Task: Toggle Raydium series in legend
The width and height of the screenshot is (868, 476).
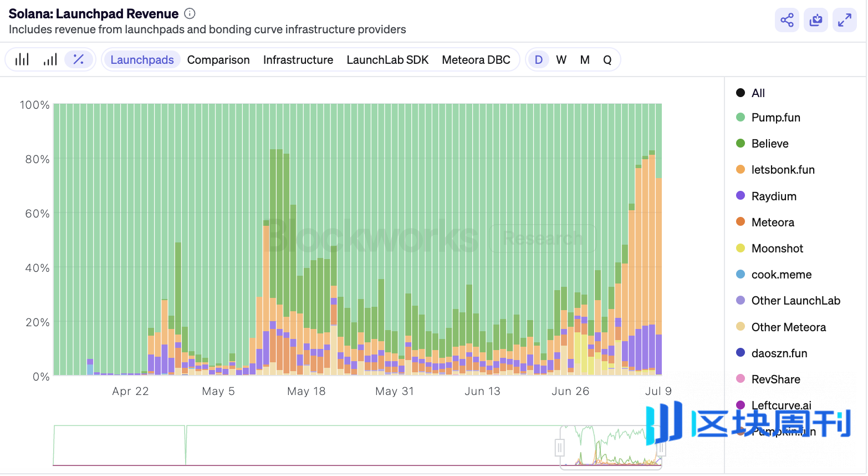Action: coord(766,196)
